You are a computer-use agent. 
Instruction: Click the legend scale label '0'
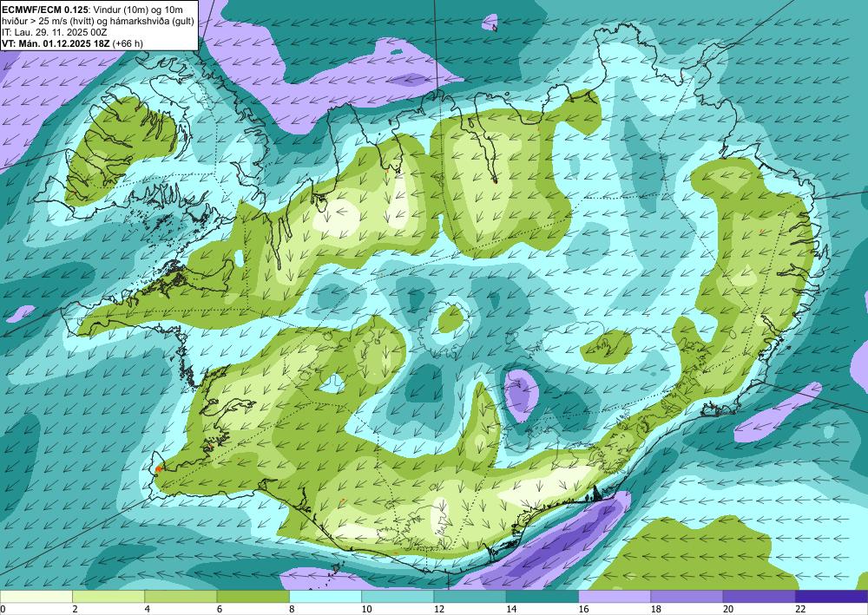pos(3,609)
